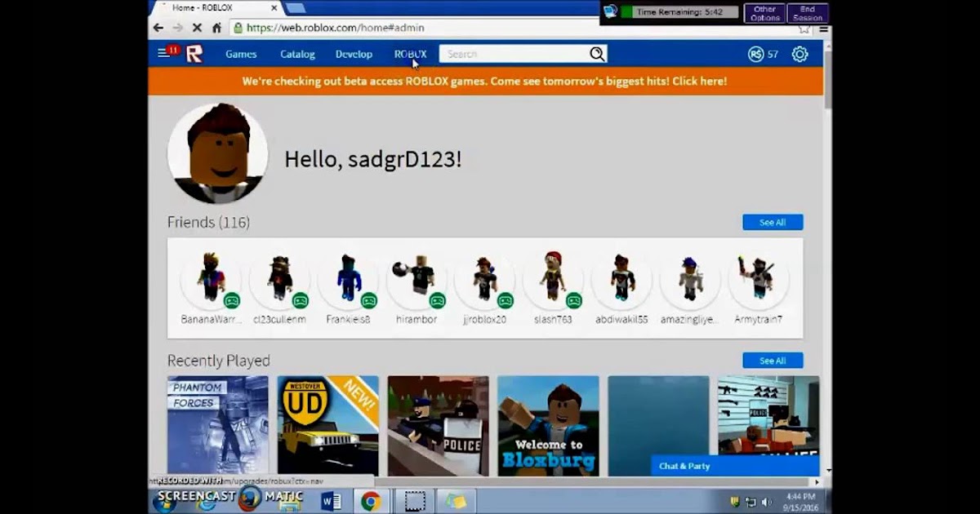Click BananaWarr's in-game status icon
The width and height of the screenshot is (980, 514).
tap(231, 300)
